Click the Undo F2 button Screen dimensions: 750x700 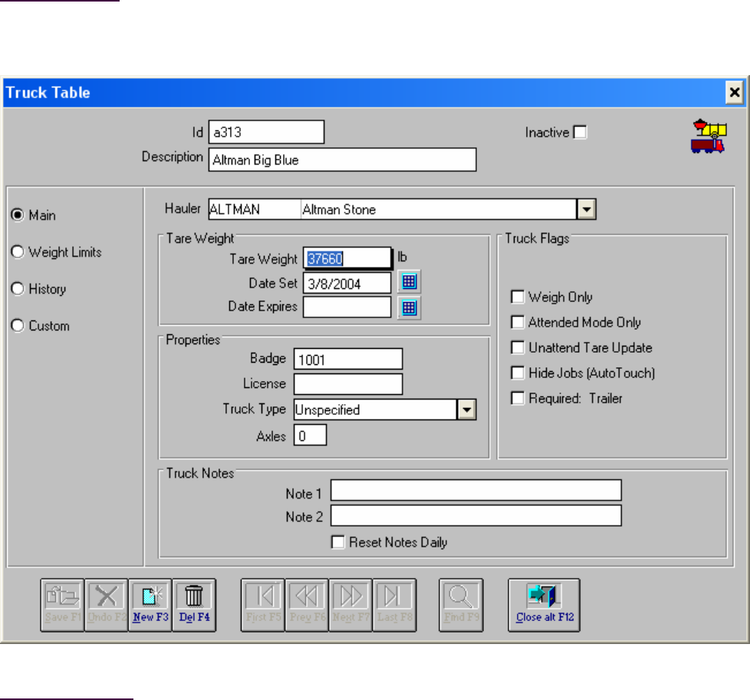tap(106, 597)
